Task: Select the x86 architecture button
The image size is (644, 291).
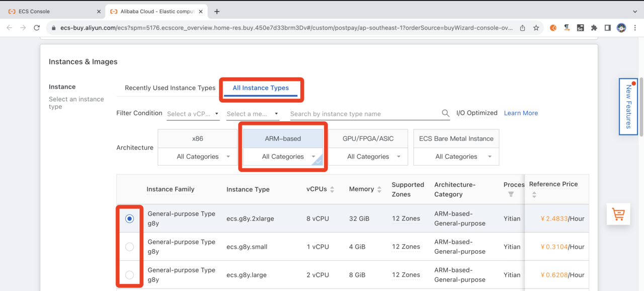Action: 198,138
